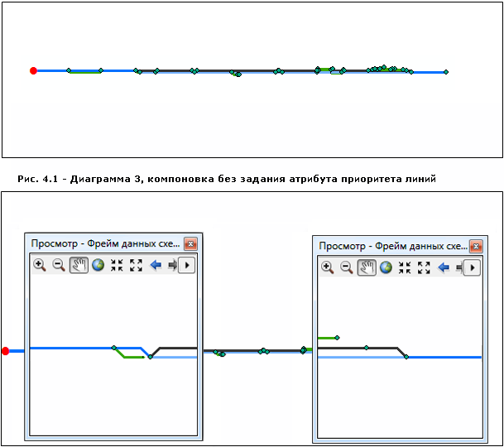504x447 pixels.
Task: Click Full Extent globe in right viewer
Action: (x=386, y=267)
